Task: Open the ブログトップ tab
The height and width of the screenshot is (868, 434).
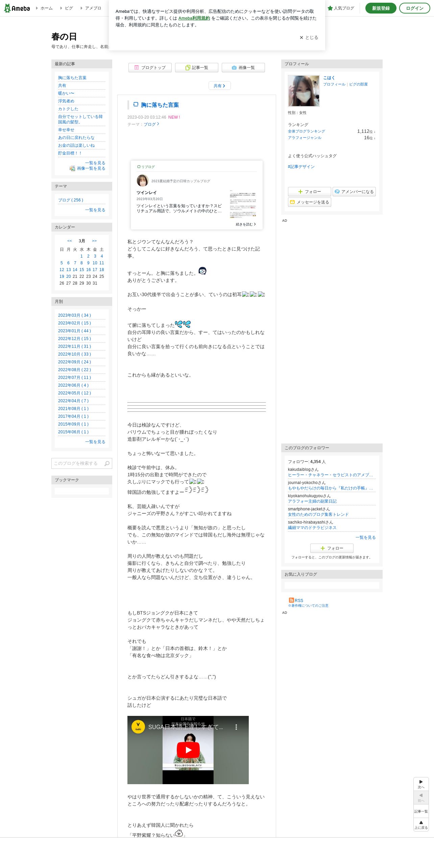Action: (x=150, y=68)
